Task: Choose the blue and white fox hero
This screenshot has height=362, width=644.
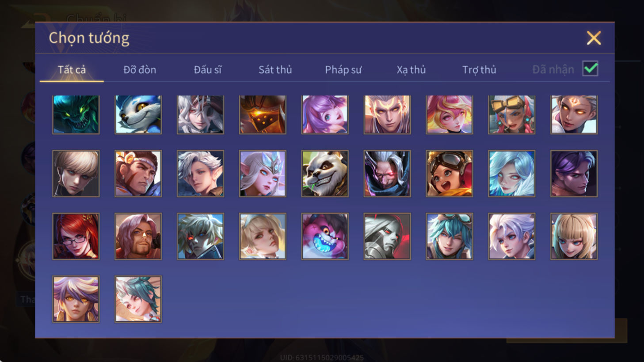Action: pos(138,115)
